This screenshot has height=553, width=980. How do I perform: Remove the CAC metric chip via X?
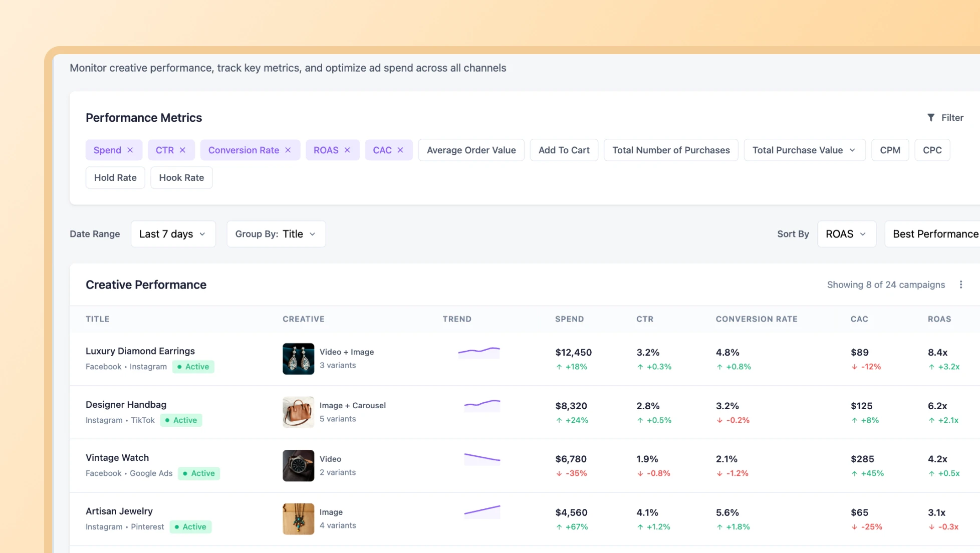400,150
